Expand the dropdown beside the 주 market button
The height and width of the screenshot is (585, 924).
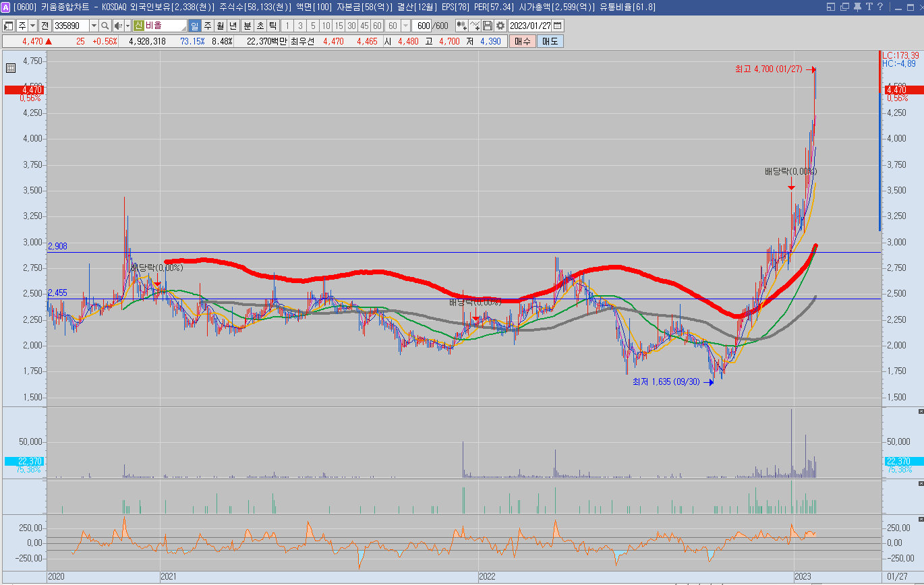[x=33, y=26]
